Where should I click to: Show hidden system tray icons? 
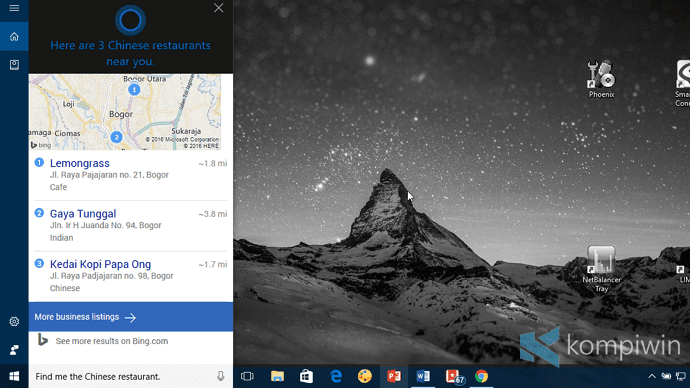pos(652,376)
